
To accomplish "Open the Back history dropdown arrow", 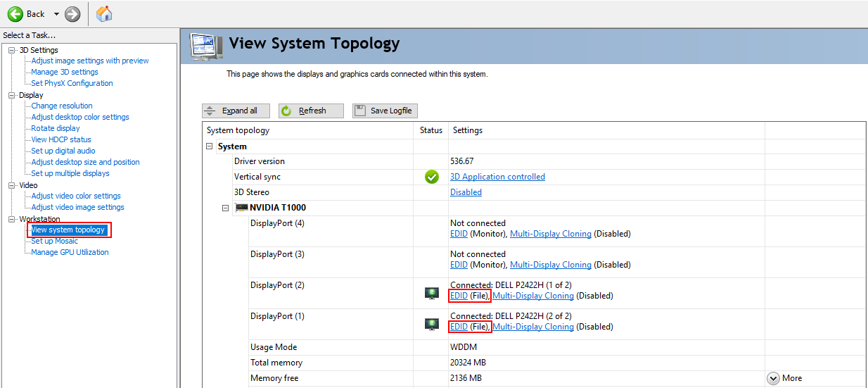I will pyautogui.click(x=56, y=14).
